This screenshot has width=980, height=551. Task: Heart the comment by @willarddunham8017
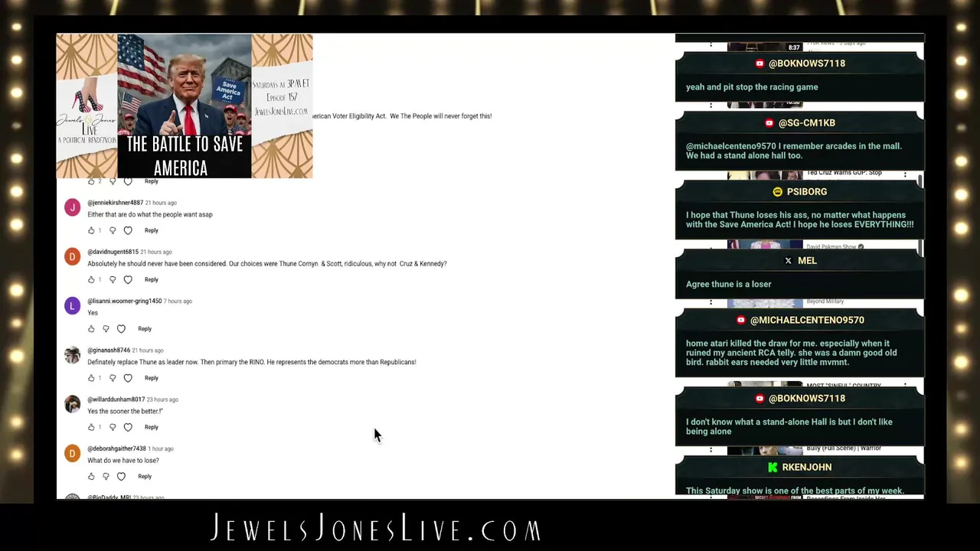coord(128,427)
